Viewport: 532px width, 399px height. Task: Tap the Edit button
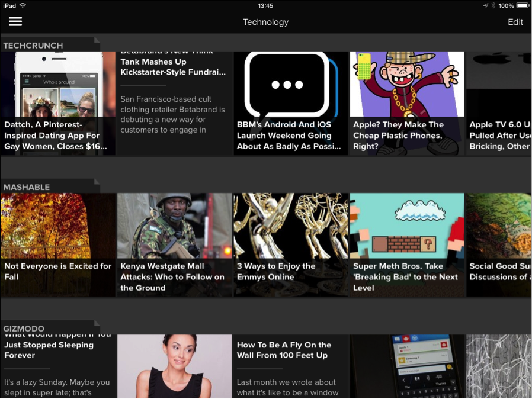pyautogui.click(x=515, y=22)
